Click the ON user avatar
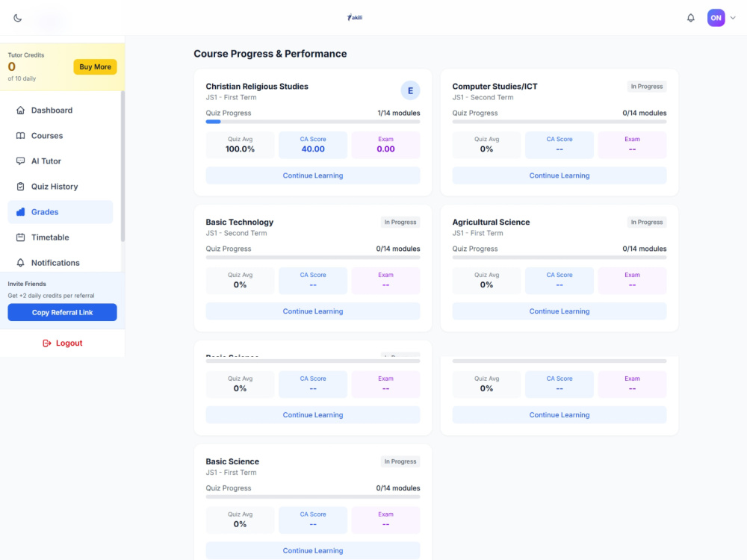Screen dimensions: 747x560 pos(716,18)
